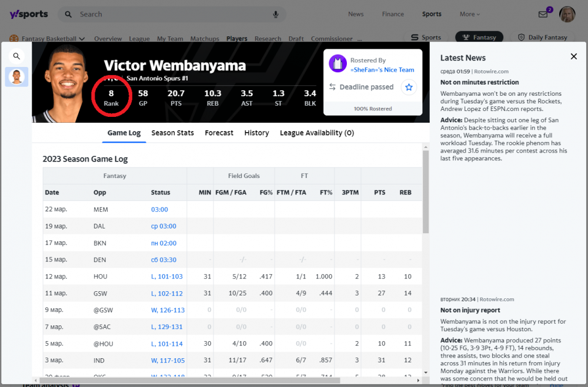Click the Daily Fantasy button

(542, 38)
